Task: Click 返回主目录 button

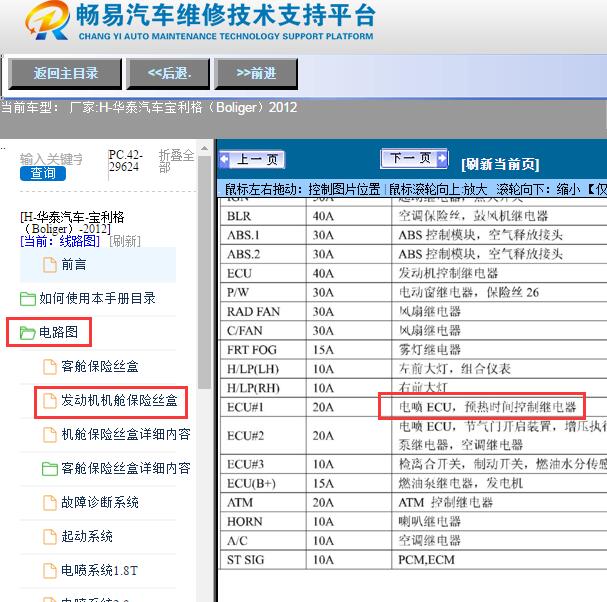Action: coord(65,74)
